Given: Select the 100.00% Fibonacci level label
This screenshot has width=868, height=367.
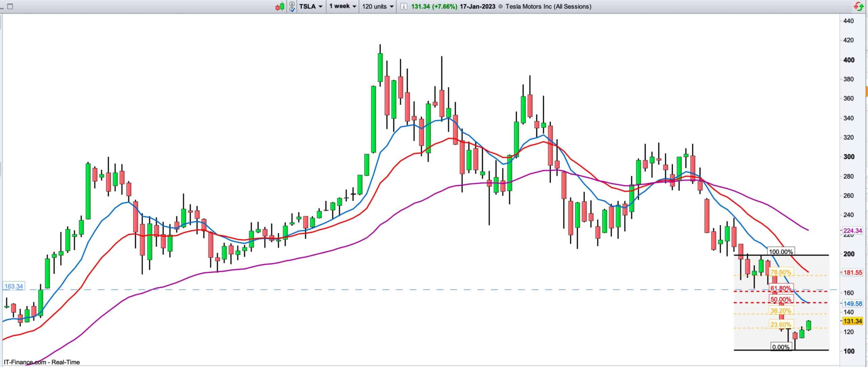Looking at the screenshot, I should point(781,252).
